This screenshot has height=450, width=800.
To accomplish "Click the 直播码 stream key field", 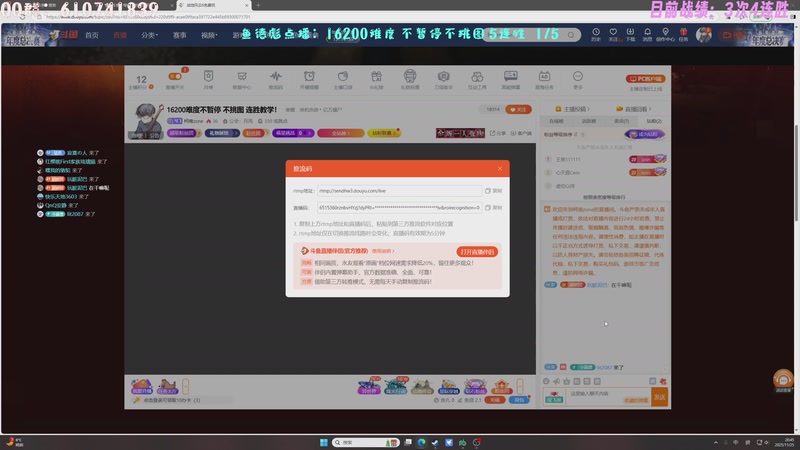I will pos(399,208).
